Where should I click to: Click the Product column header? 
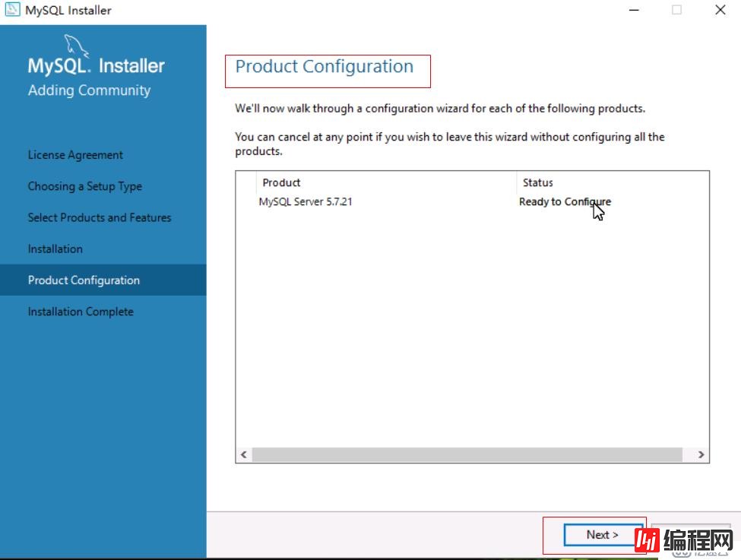tap(281, 182)
